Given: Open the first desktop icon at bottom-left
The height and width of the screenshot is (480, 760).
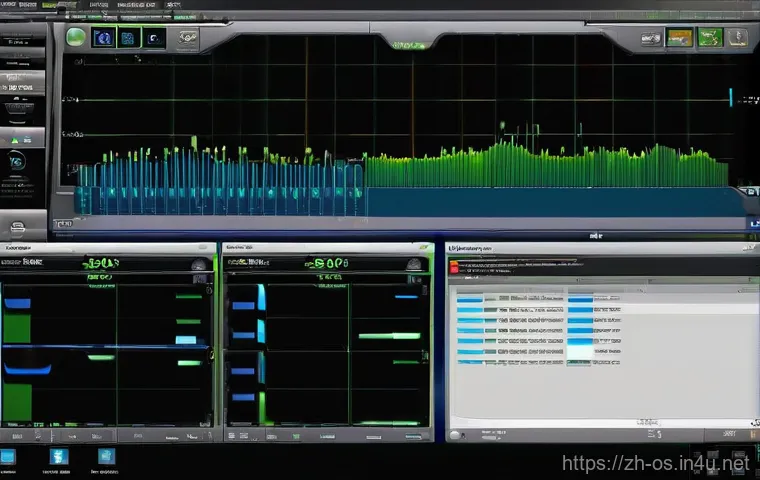Looking at the screenshot, I should point(9,458).
